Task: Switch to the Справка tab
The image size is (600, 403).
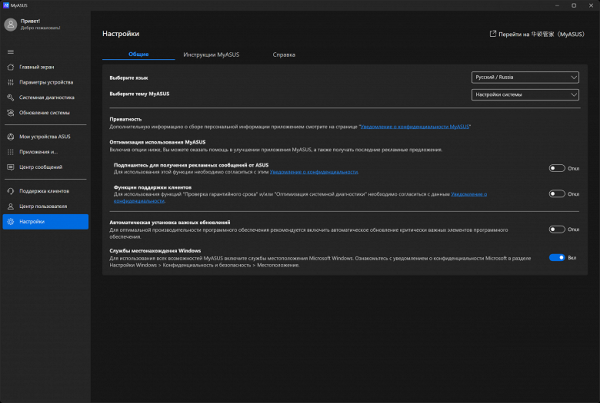Action: (x=284, y=53)
